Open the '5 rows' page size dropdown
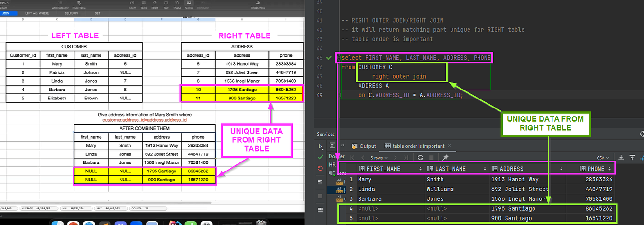Viewport: 644px width, 225px height. (x=380, y=157)
